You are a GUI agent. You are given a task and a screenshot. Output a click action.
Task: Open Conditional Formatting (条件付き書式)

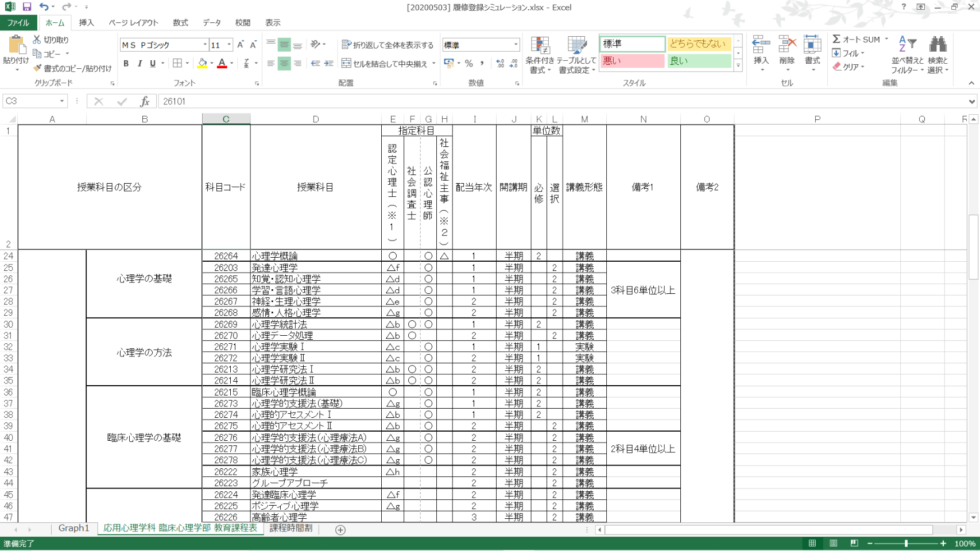[539, 55]
